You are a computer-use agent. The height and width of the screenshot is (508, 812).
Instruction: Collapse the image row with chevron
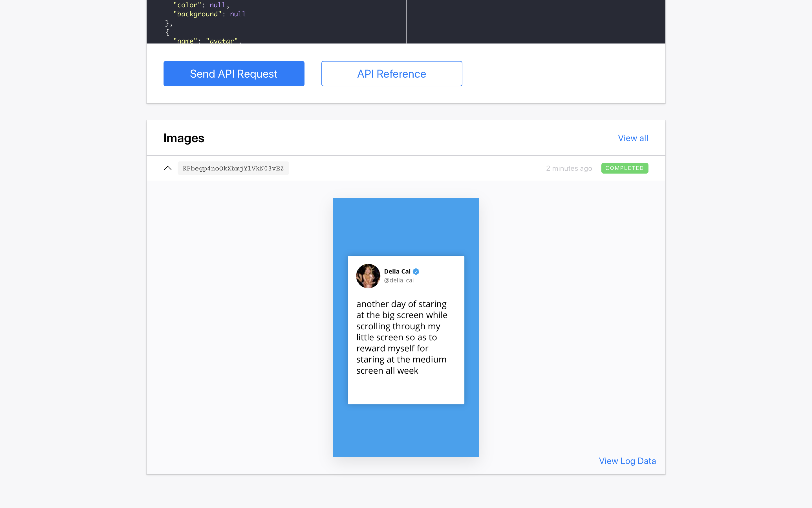[168, 168]
